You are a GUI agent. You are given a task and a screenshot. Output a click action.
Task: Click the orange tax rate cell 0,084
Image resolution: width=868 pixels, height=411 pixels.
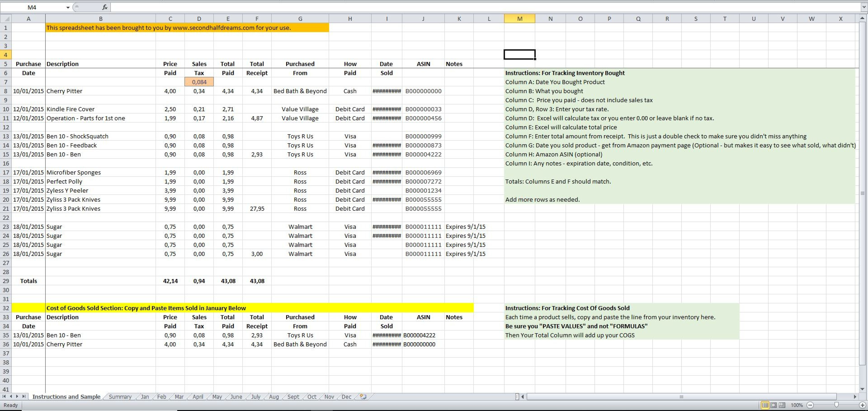pos(199,82)
